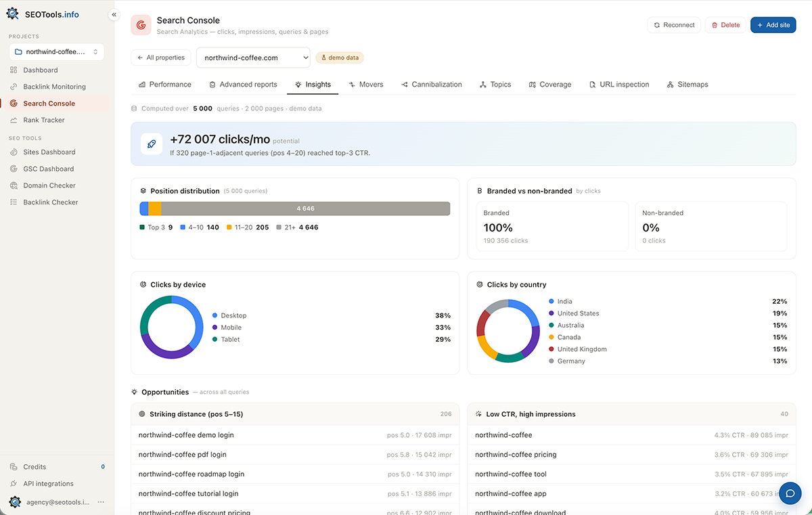Open the Cannibalization tab
This screenshot has width=812, height=515.
point(432,85)
